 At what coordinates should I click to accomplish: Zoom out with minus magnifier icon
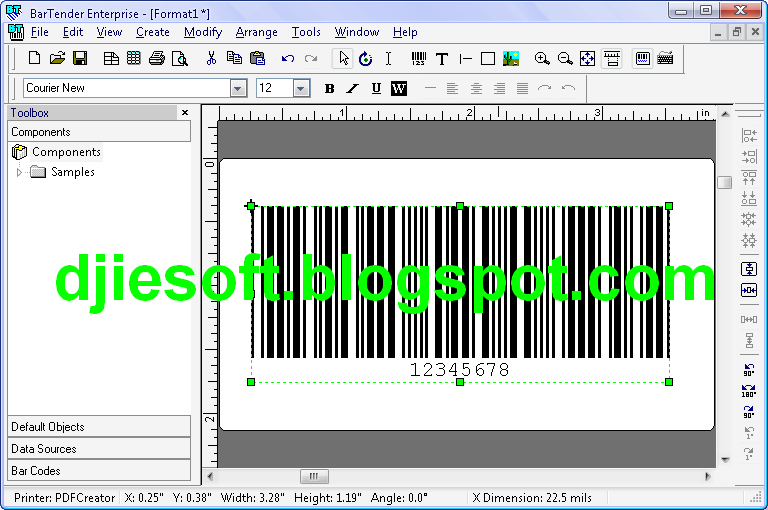coord(565,58)
